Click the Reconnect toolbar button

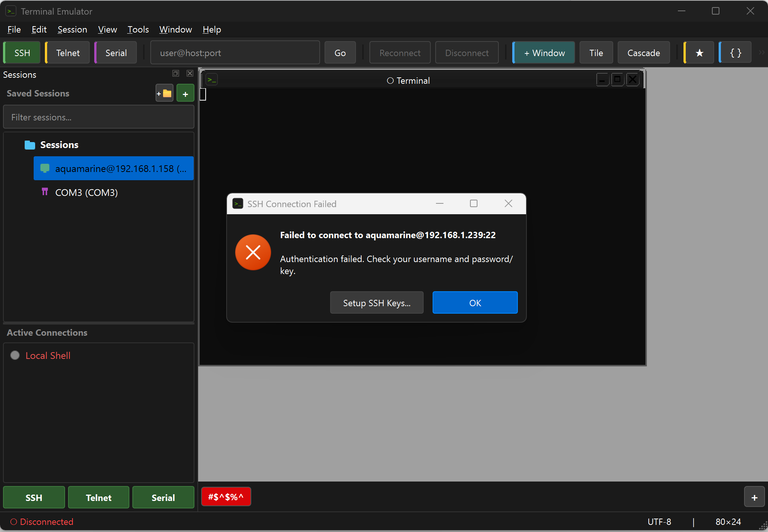pyautogui.click(x=400, y=53)
